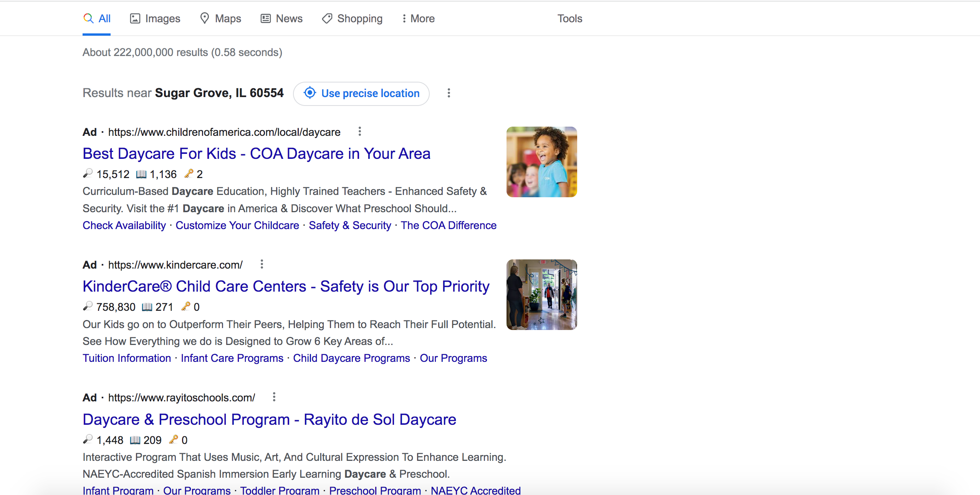Viewport: 980px width, 495px height.
Task: Click the key icon beside 2 in COA ad
Action: [189, 174]
